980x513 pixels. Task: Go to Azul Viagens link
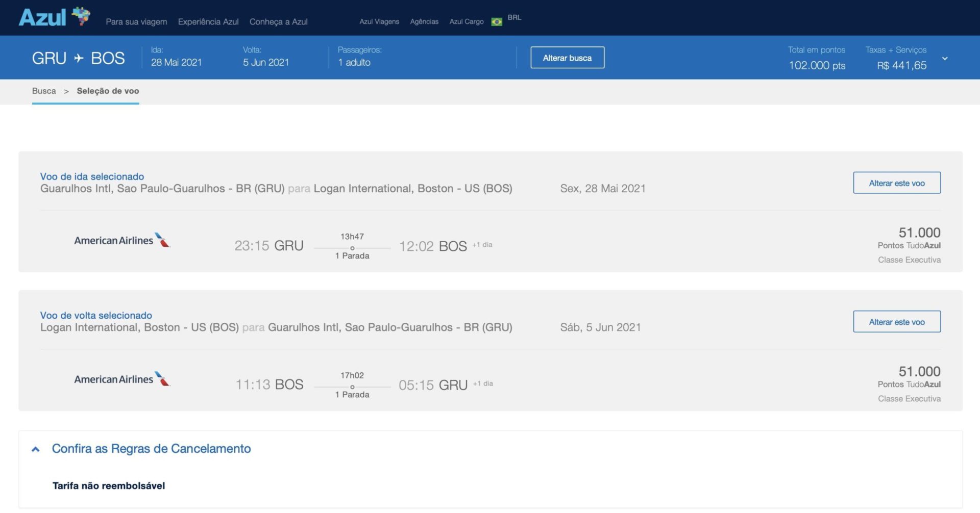point(379,21)
